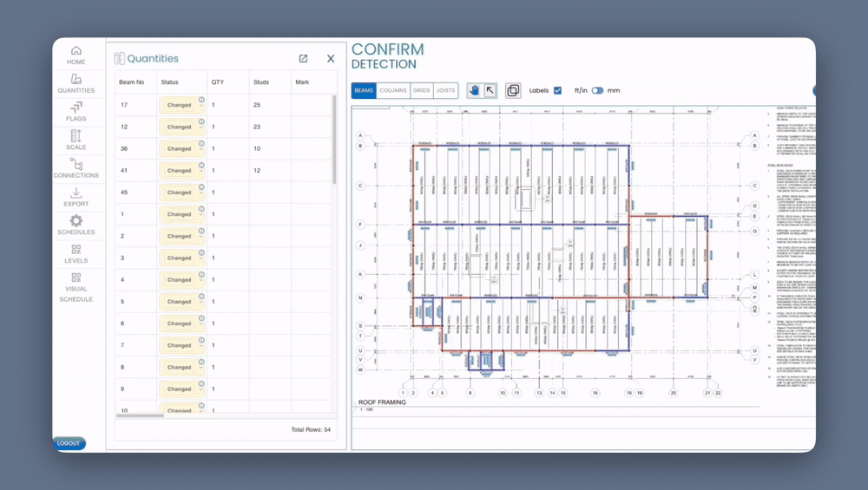Image resolution: width=868 pixels, height=490 pixels.
Task: Click the Logout button
Action: click(x=69, y=443)
